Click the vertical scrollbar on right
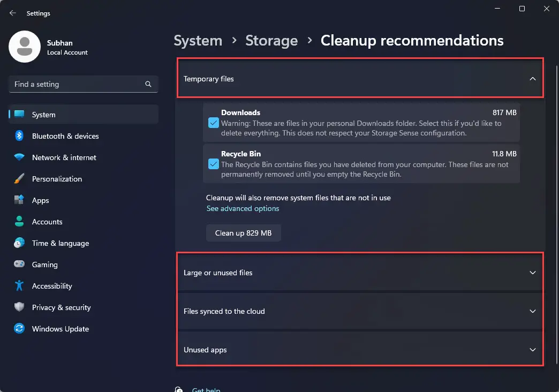 (x=556, y=214)
